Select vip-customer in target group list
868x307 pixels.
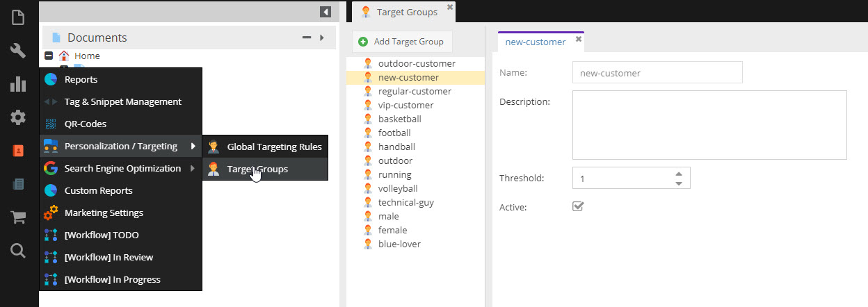[x=405, y=105]
